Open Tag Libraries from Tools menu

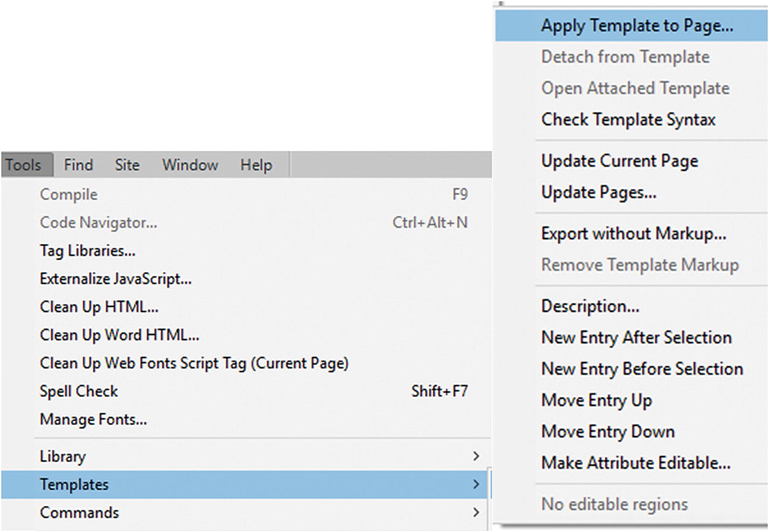point(87,251)
